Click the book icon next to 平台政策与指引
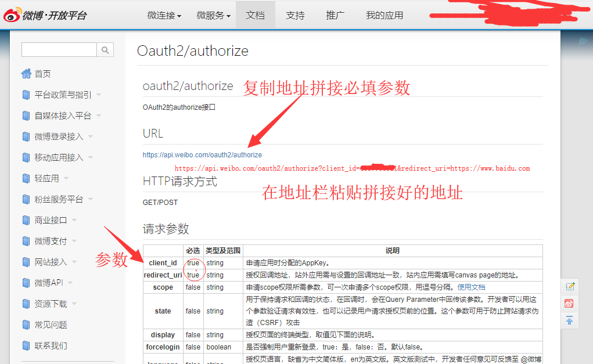The width and height of the screenshot is (593, 364). pyautogui.click(x=26, y=95)
